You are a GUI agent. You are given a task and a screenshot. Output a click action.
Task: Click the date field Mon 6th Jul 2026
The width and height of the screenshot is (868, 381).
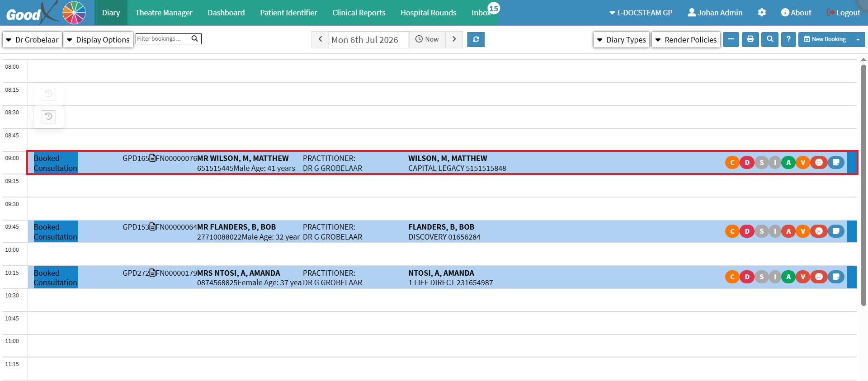pos(368,40)
